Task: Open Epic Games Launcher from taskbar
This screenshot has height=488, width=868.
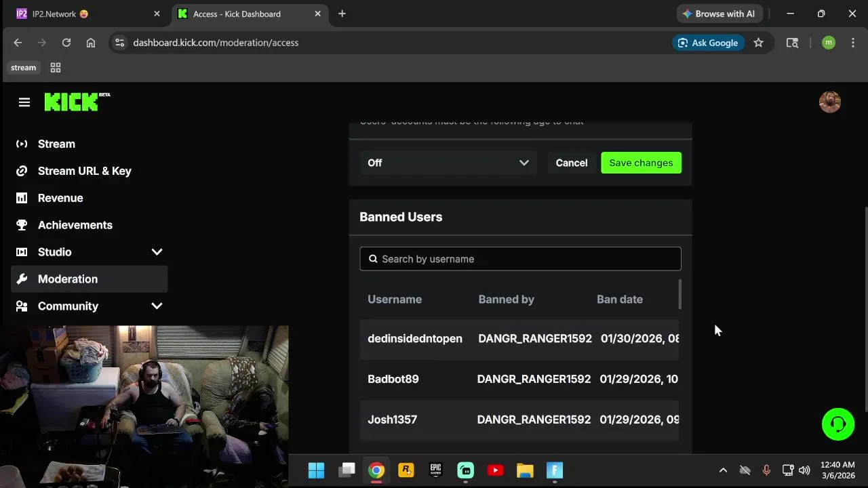Action: (x=436, y=470)
